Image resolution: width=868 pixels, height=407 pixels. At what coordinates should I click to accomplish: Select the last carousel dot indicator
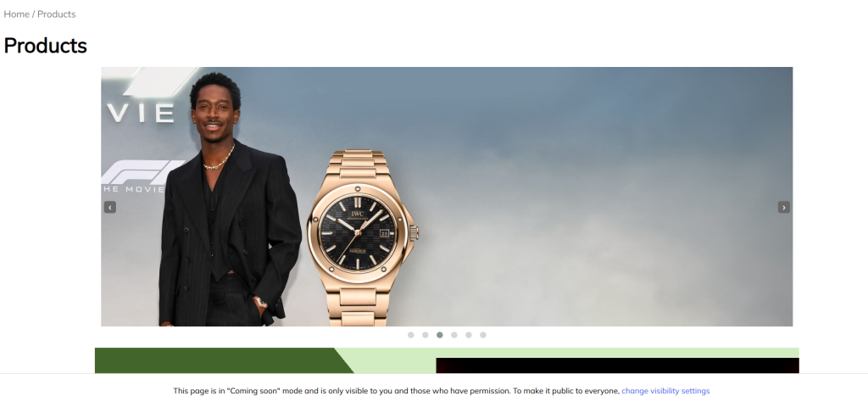click(483, 335)
